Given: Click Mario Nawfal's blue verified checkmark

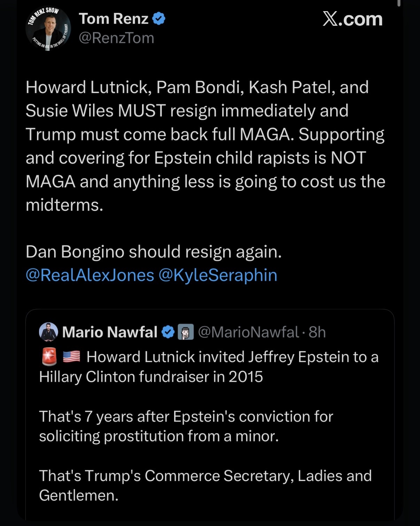Looking at the screenshot, I should tap(169, 332).
